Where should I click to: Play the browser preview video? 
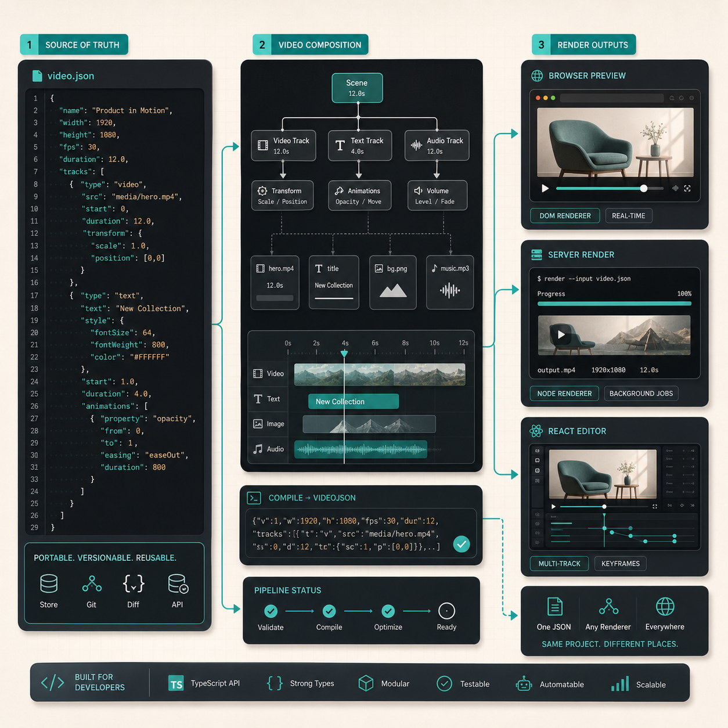(545, 188)
